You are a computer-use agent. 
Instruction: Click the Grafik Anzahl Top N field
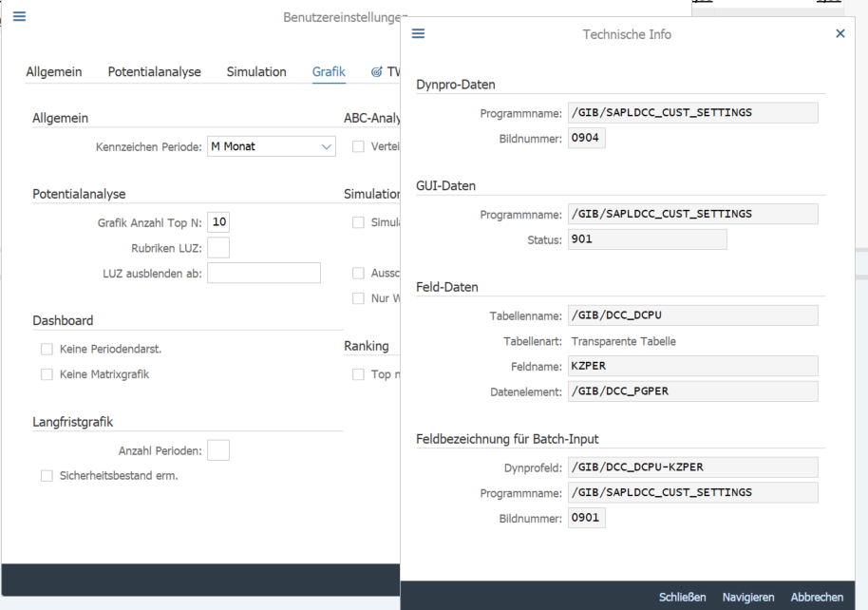(218, 222)
